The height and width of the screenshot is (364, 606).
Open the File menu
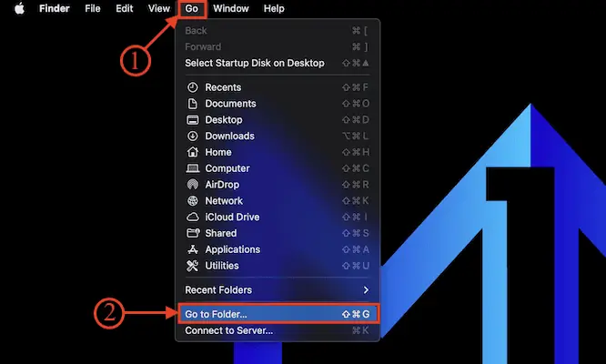tap(92, 8)
